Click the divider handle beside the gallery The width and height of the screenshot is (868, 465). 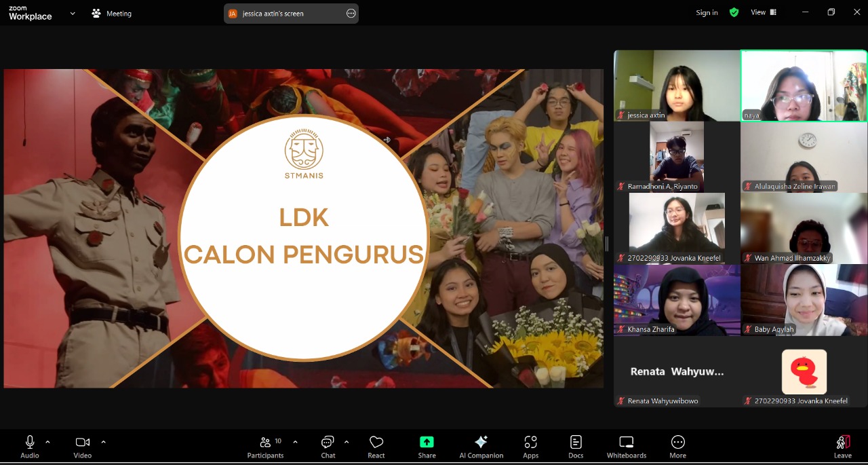click(x=607, y=244)
